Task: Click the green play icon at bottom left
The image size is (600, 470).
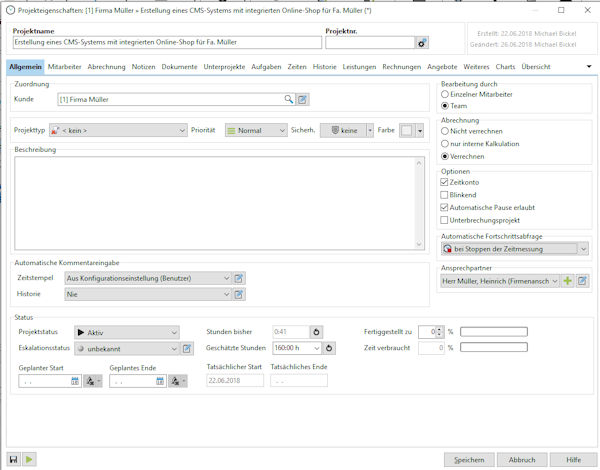Action: [x=29, y=459]
